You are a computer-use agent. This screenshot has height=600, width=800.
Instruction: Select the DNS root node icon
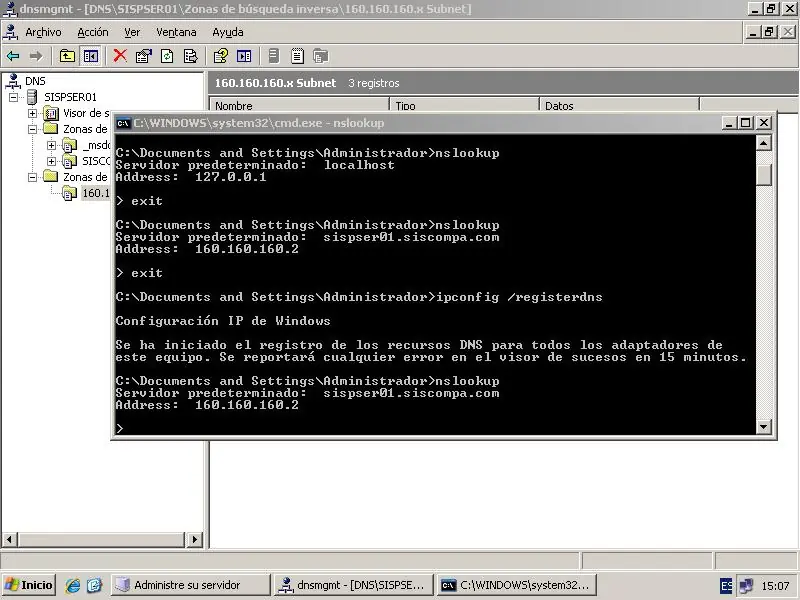tap(13, 81)
